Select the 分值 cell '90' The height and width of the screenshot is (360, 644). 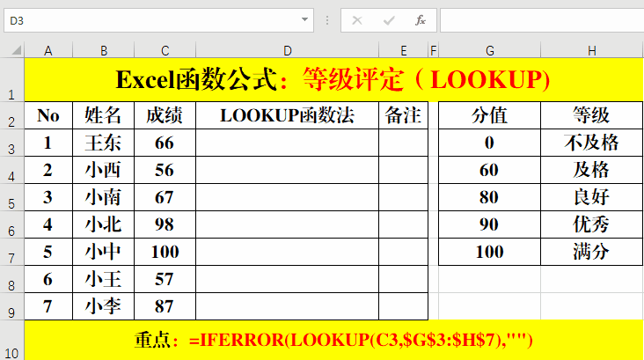pos(489,224)
